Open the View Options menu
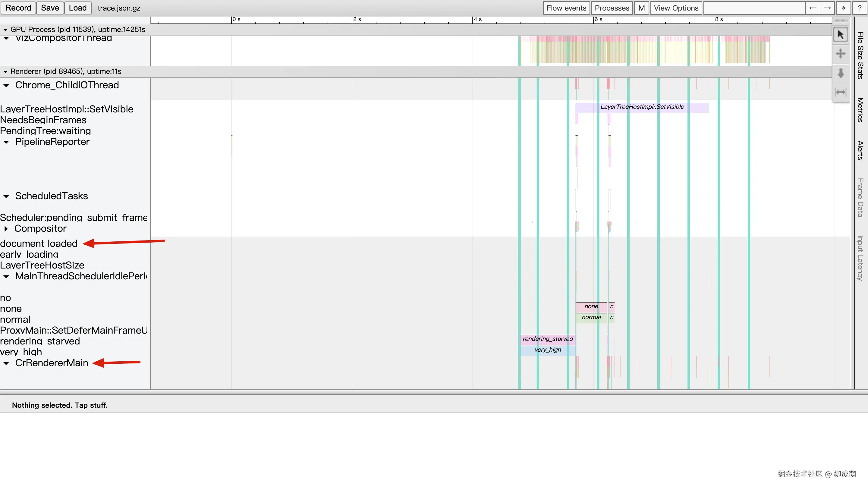This screenshot has height=490, width=868. tap(676, 8)
